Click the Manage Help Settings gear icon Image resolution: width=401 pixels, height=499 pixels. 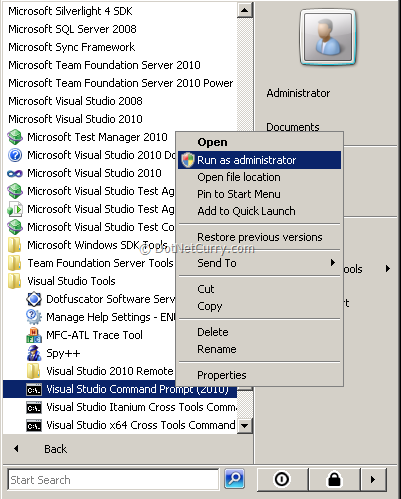tap(34, 317)
